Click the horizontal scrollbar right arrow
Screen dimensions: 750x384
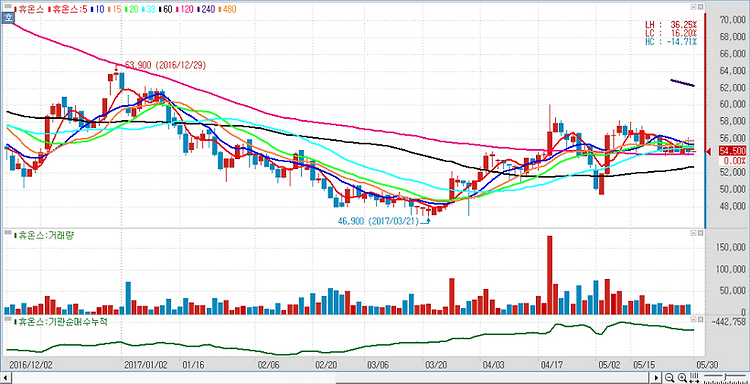[x=656, y=378]
